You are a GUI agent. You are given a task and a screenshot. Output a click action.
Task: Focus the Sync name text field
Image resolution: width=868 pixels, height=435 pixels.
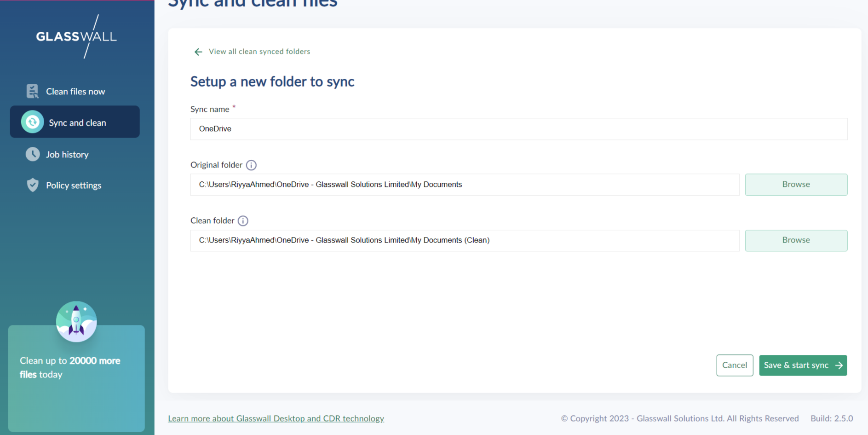point(518,129)
